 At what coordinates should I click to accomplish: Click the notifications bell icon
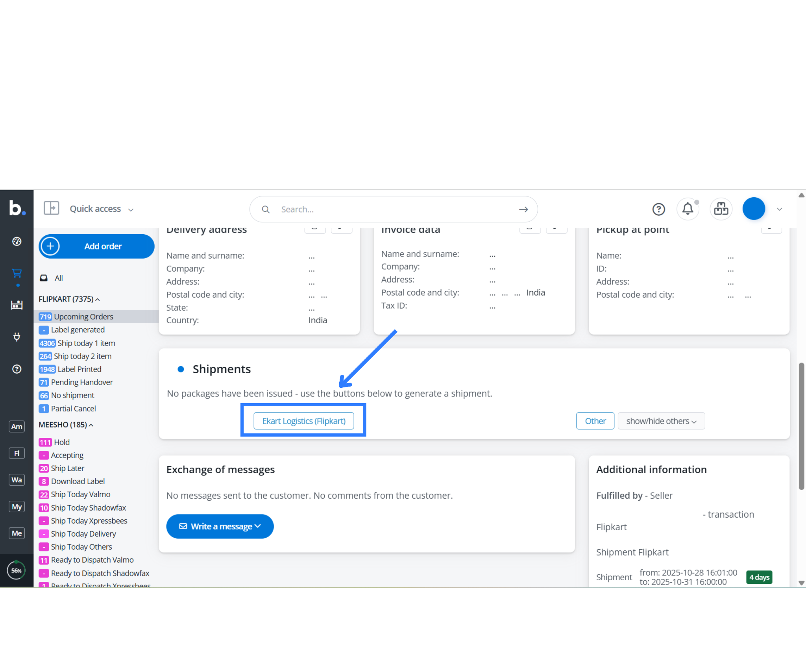click(688, 209)
